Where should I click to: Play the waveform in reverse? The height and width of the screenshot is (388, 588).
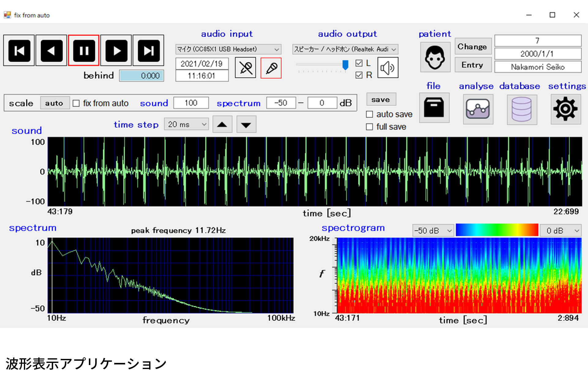[x=51, y=51]
